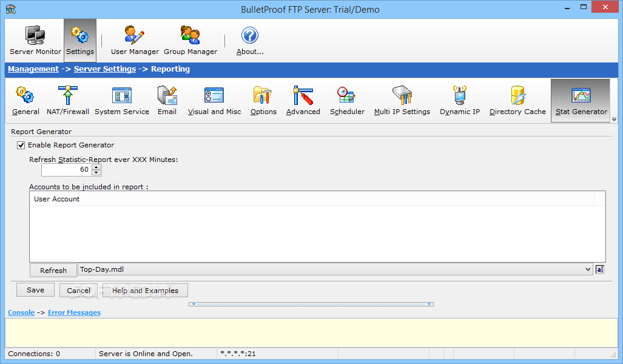The width and height of the screenshot is (623, 364).
Task: Click the Server Settings breadcrumb link
Action: (105, 69)
